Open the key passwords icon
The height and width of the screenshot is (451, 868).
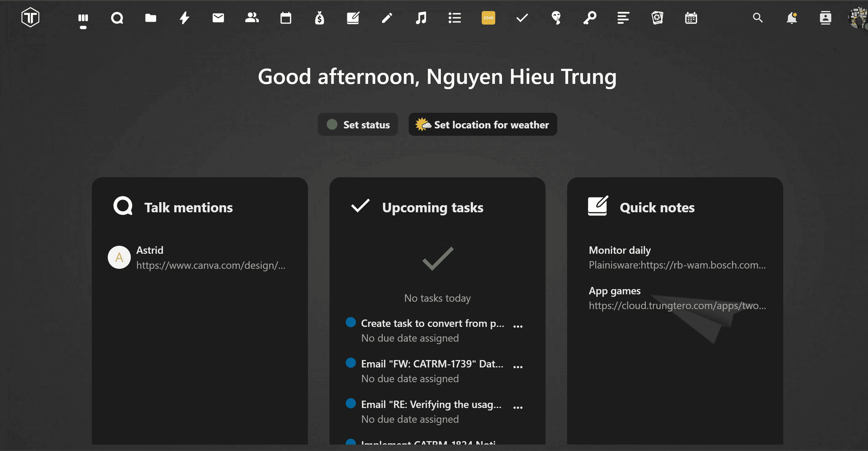point(590,18)
